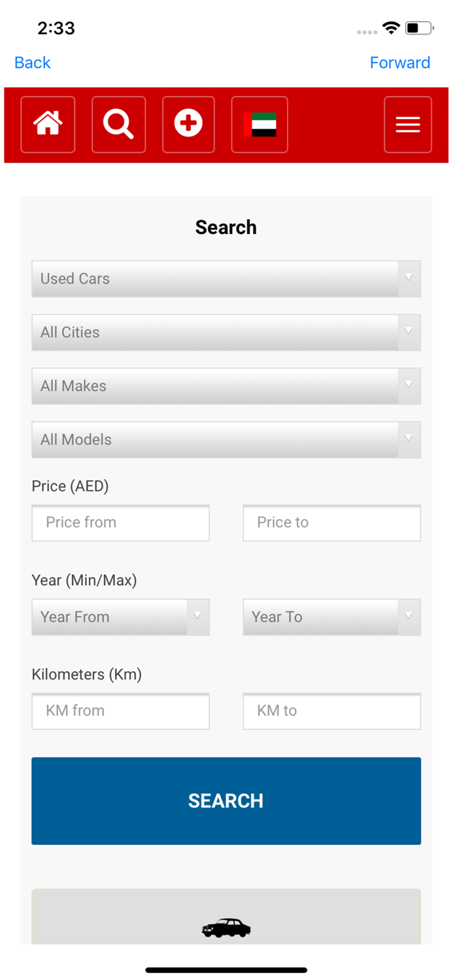
Task: Open the hamburger menu icon
Action: click(x=407, y=124)
